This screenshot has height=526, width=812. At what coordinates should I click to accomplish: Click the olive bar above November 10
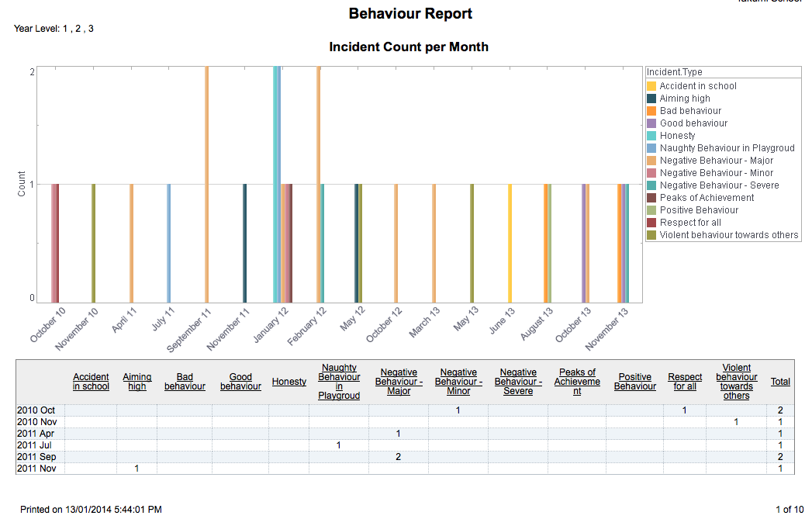point(93,243)
